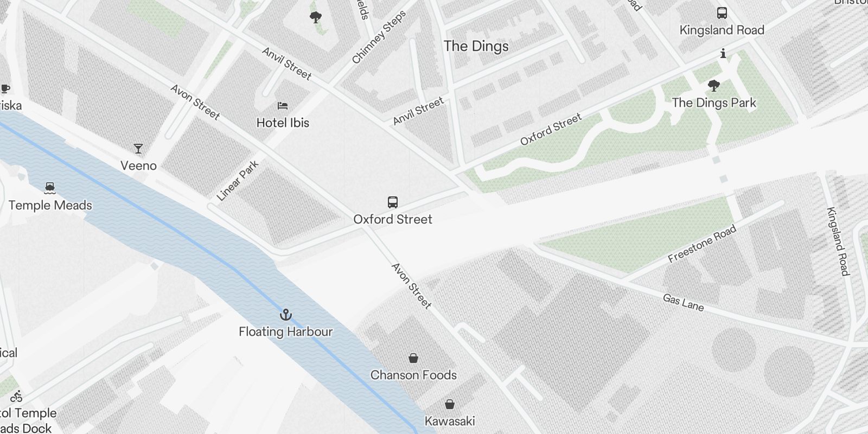Click the Oxford Street bus stop icon

tap(393, 202)
